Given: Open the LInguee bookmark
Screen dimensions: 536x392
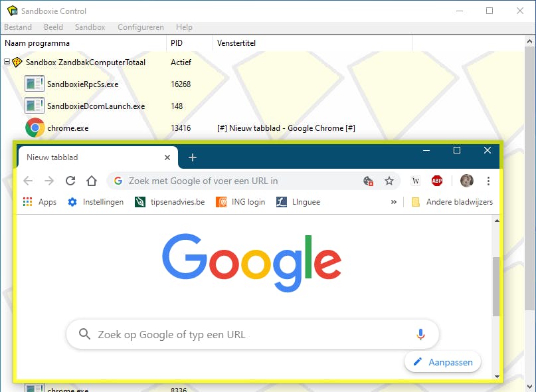Looking at the screenshot, I should coord(298,202).
